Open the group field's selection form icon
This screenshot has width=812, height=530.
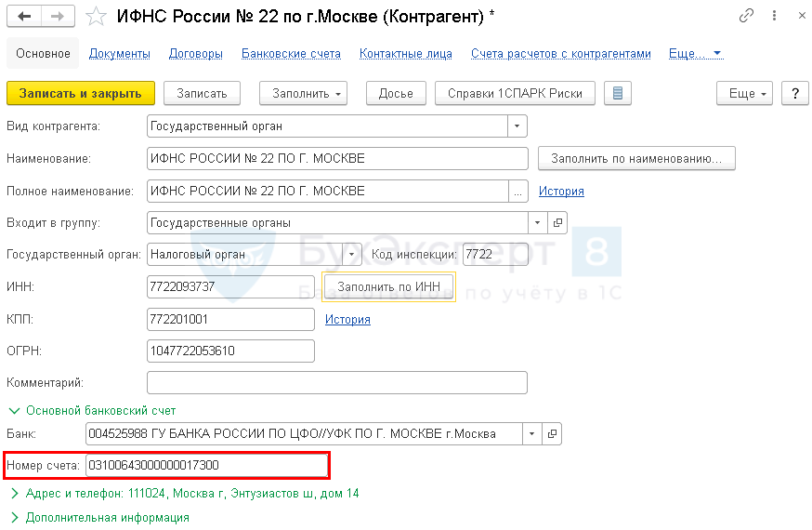point(557,223)
